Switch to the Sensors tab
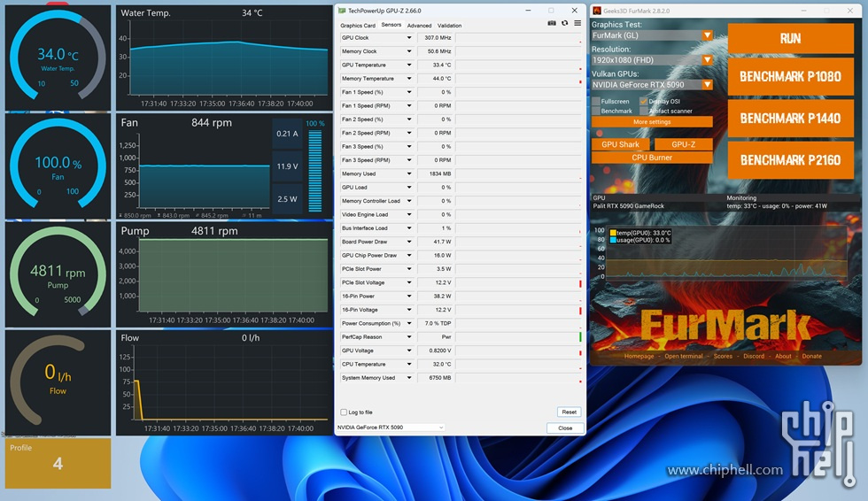Image resolution: width=868 pixels, height=501 pixels. (391, 25)
